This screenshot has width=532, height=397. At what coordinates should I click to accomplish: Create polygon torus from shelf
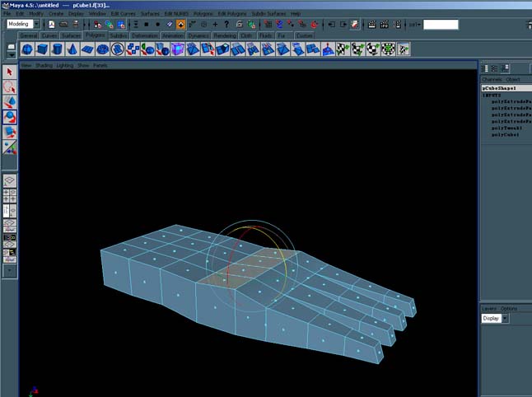pyautogui.click(x=102, y=49)
